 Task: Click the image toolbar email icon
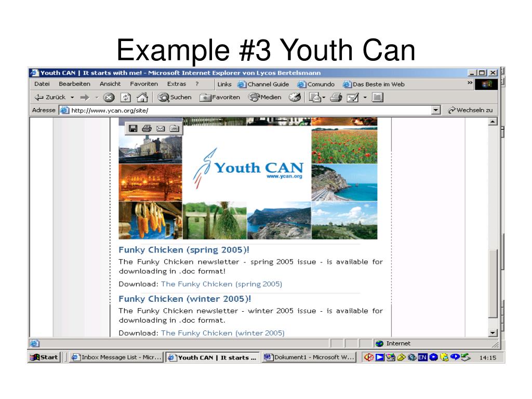161,128
